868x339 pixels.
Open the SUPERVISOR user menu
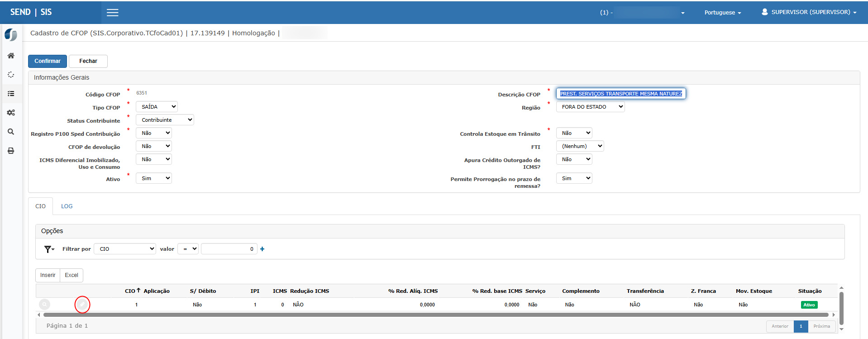coord(809,12)
